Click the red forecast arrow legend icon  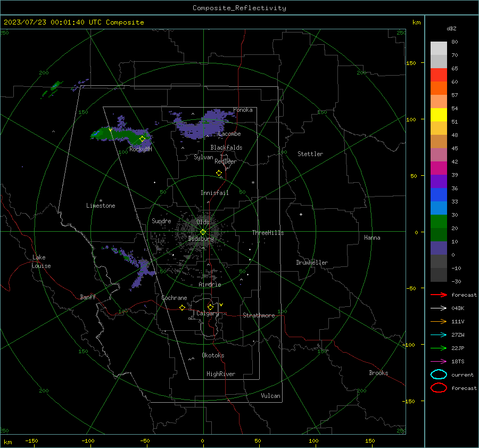coord(439,295)
